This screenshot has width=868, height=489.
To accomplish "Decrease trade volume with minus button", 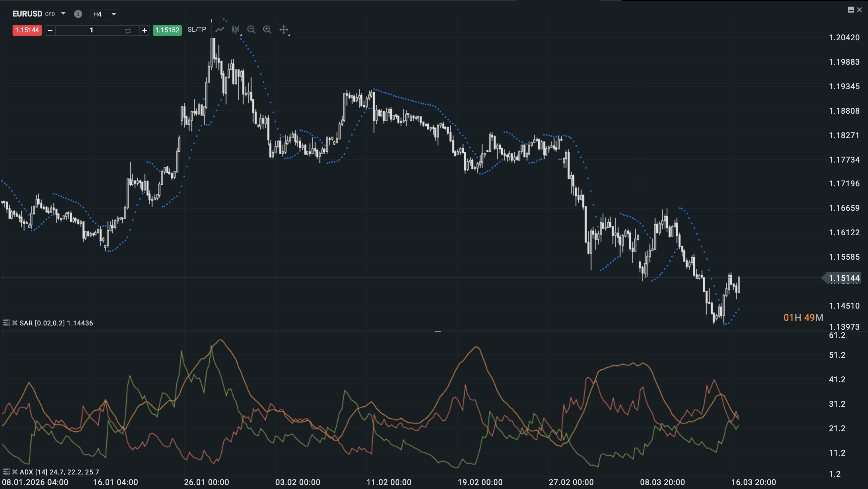I will coord(50,30).
